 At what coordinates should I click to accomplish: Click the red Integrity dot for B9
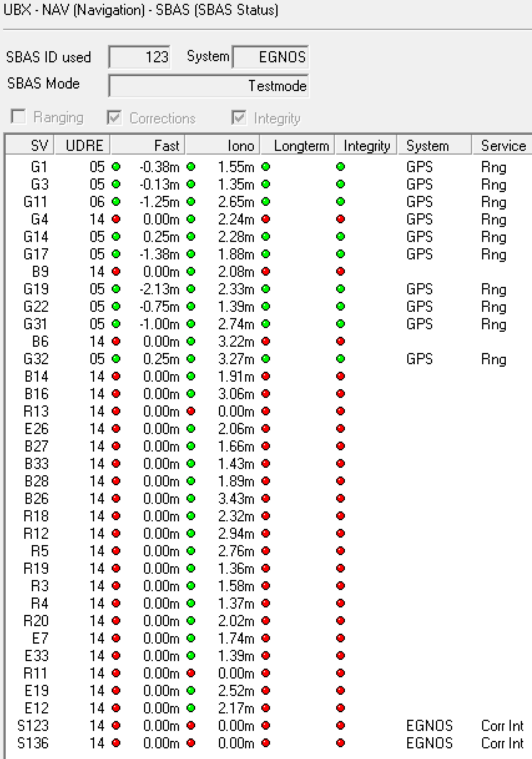(341, 272)
